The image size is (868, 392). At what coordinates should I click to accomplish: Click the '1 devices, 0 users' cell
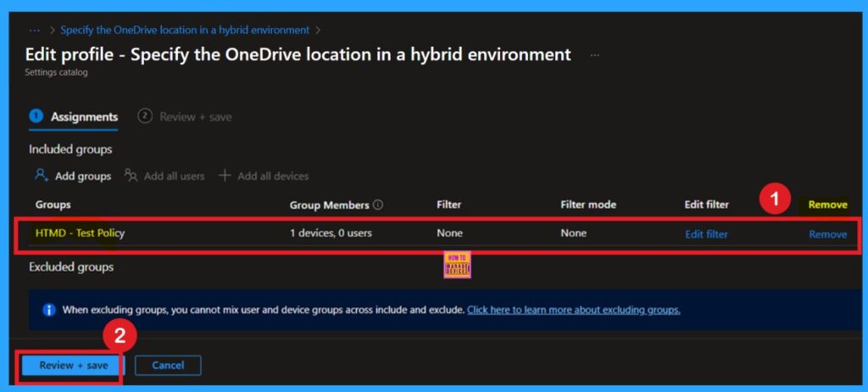pyautogui.click(x=331, y=232)
